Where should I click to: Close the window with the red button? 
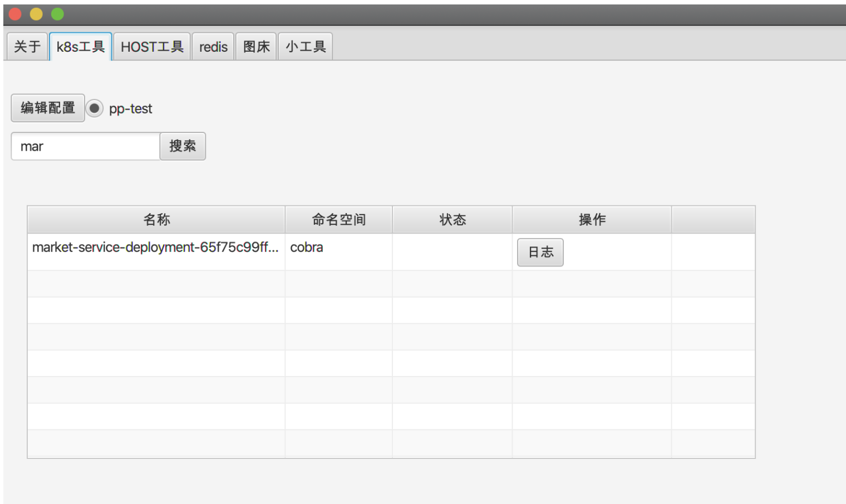click(x=15, y=14)
